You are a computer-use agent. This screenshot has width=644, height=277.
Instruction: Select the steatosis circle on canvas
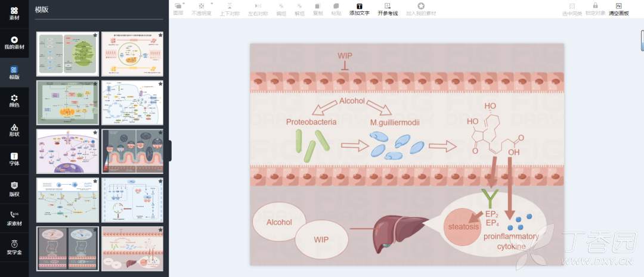point(463,227)
